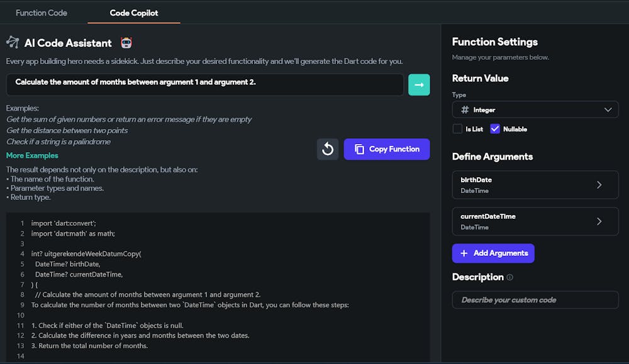The height and width of the screenshot is (364, 629).
Task: Expand the currentDateTime argument chevron
Action: (x=599, y=221)
